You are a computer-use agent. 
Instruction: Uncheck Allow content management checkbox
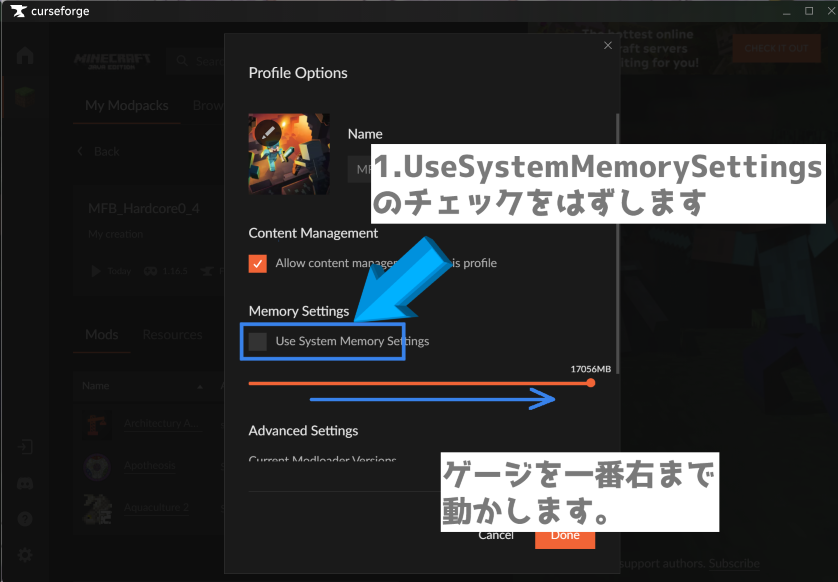[258, 263]
